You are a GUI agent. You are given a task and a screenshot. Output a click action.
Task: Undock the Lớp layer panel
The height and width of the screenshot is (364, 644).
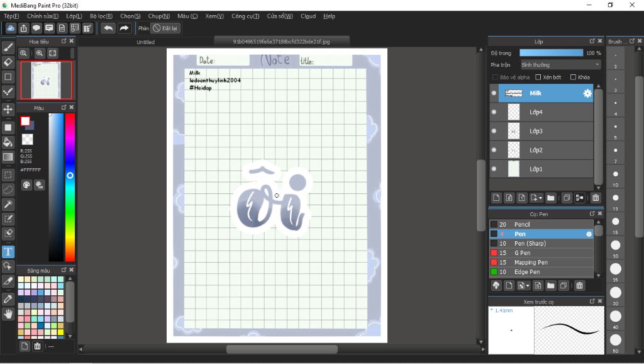point(592,41)
